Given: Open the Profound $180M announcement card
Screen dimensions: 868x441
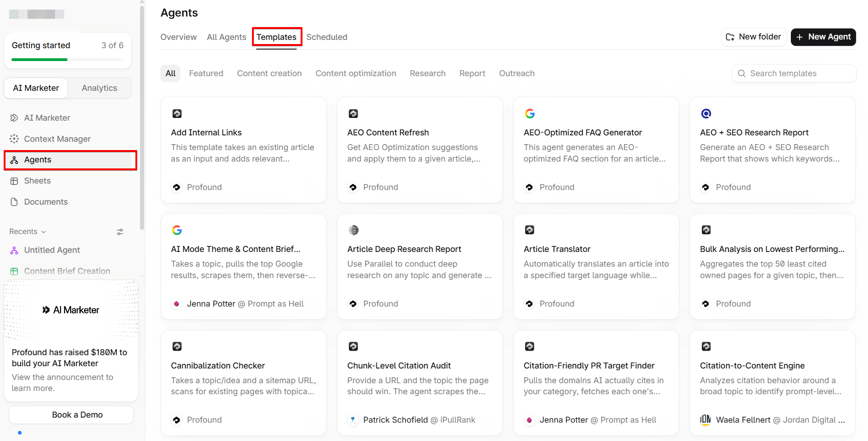Looking at the screenshot, I should (x=71, y=341).
